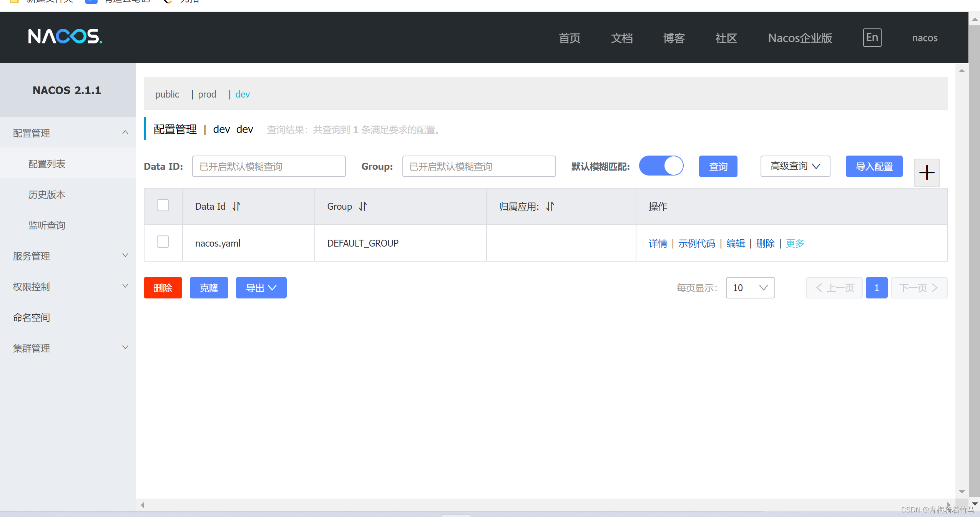The width and height of the screenshot is (980, 517).
Task: Sort by Data Id column arrows
Action: coord(236,206)
